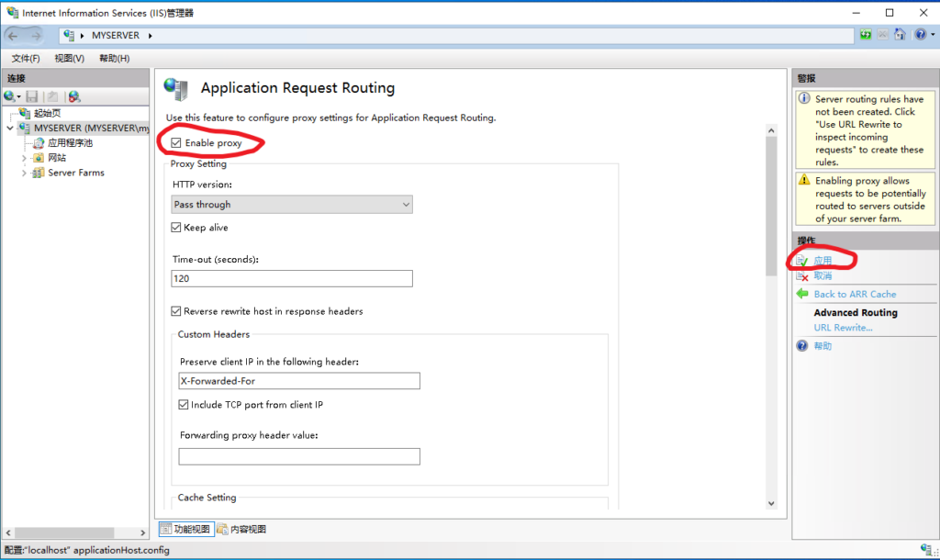
Task: Open the HTTP version dropdown
Action: pyautogui.click(x=292, y=205)
